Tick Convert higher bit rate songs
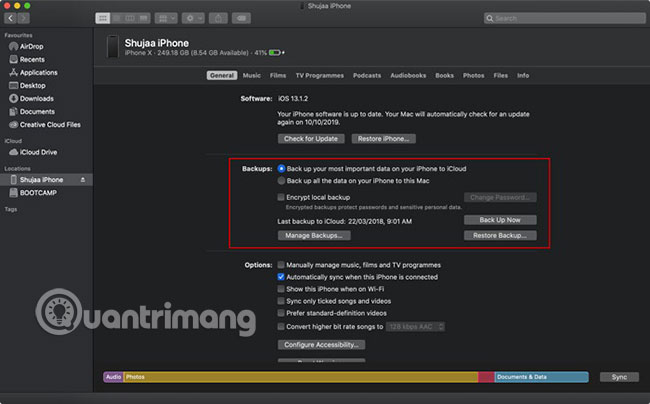This screenshot has height=404, width=650. pyautogui.click(x=281, y=327)
